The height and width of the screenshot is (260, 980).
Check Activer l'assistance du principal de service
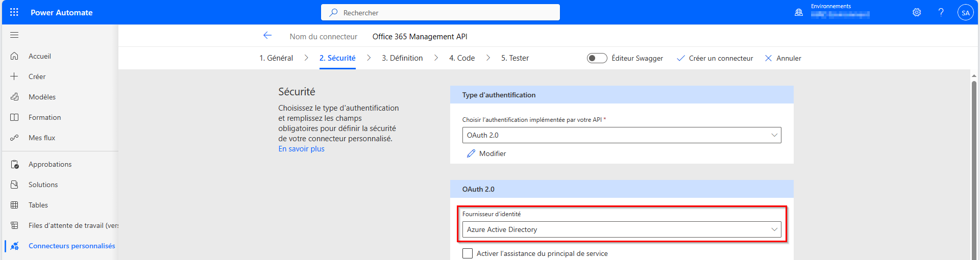(468, 253)
